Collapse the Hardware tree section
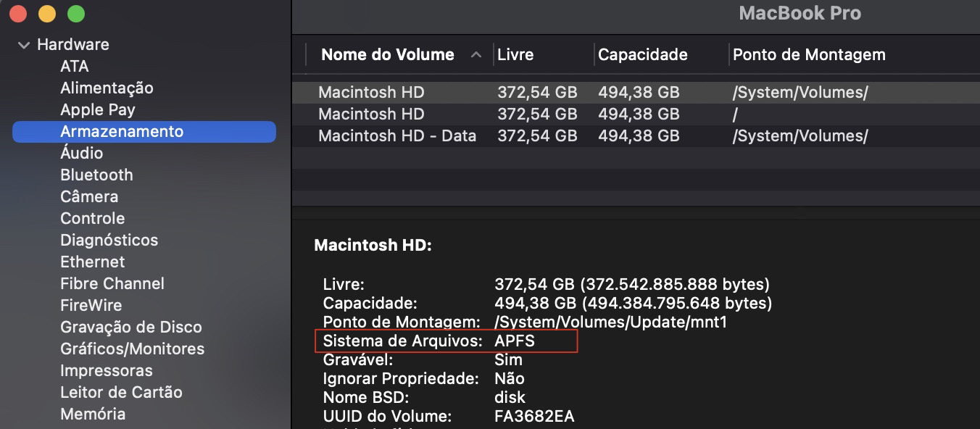Screen dimensions: 980x429 coord(23,44)
